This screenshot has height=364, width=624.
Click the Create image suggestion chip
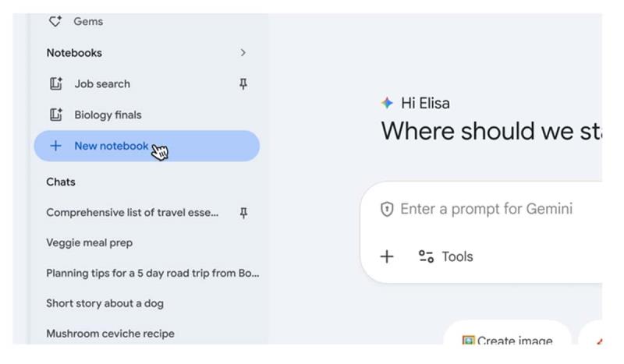(x=507, y=341)
